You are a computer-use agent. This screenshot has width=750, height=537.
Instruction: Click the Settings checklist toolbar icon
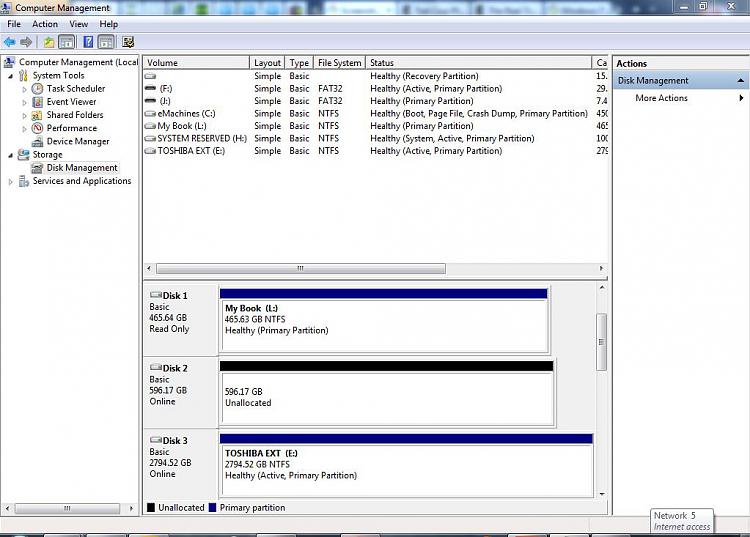pyautogui.click(x=128, y=42)
